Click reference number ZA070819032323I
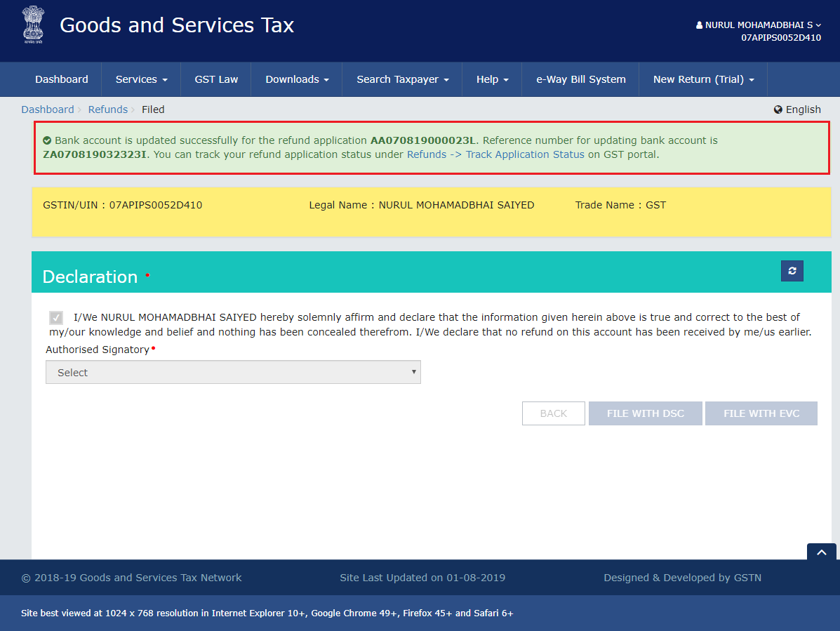Image resolution: width=840 pixels, height=631 pixels. (x=95, y=154)
